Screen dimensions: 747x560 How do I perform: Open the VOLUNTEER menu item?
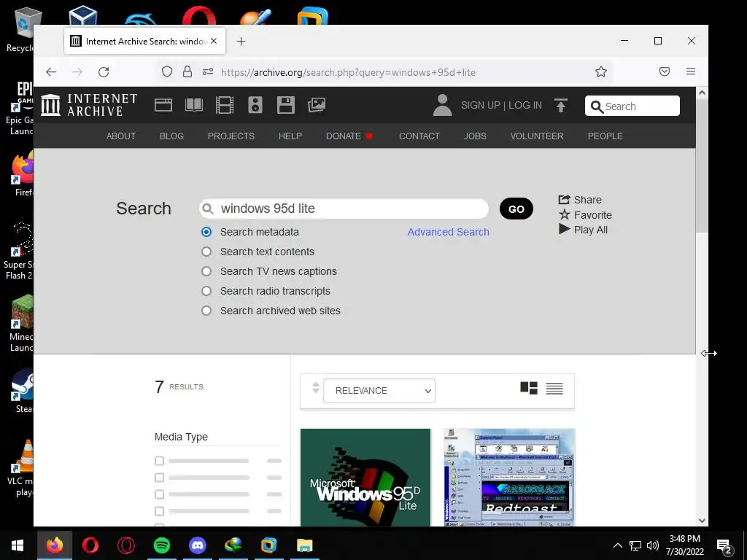click(x=537, y=136)
